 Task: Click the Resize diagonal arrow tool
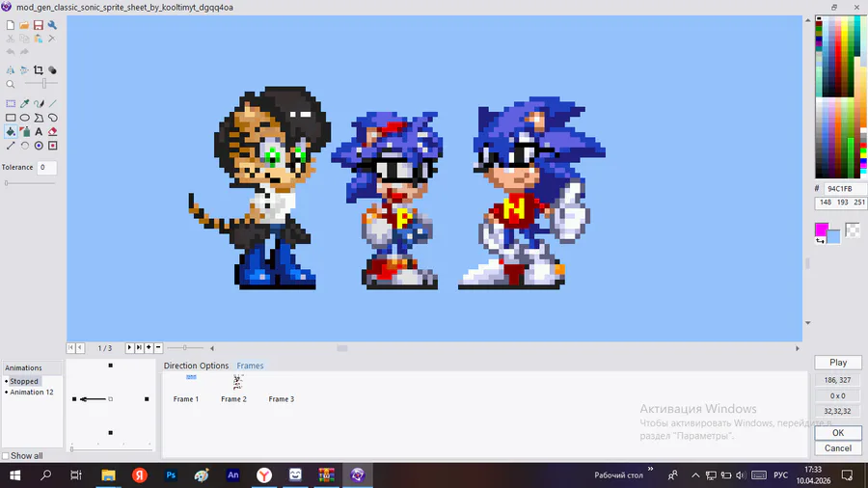(x=11, y=146)
